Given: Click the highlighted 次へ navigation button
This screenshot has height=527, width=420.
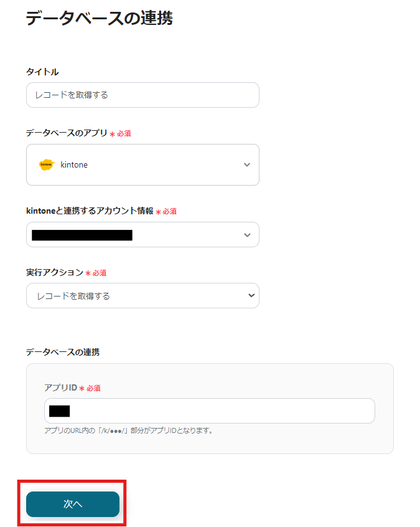Looking at the screenshot, I should tap(72, 504).
